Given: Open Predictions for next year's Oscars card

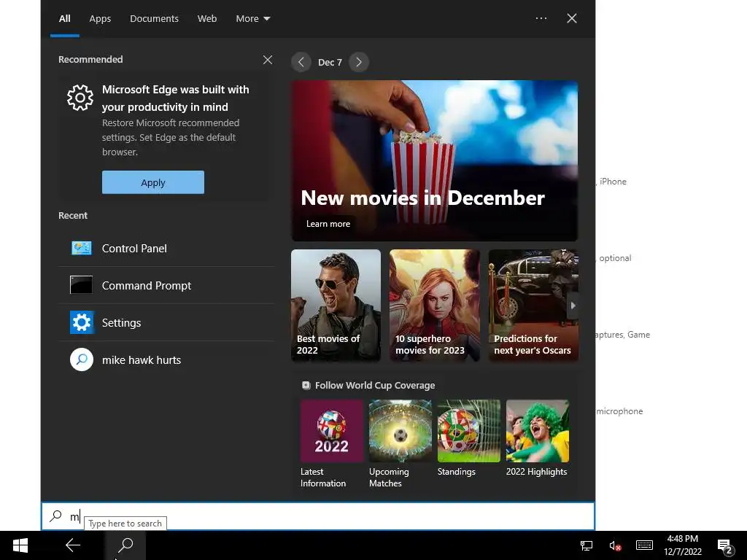Looking at the screenshot, I should pyautogui.click(x=533, y=306).
